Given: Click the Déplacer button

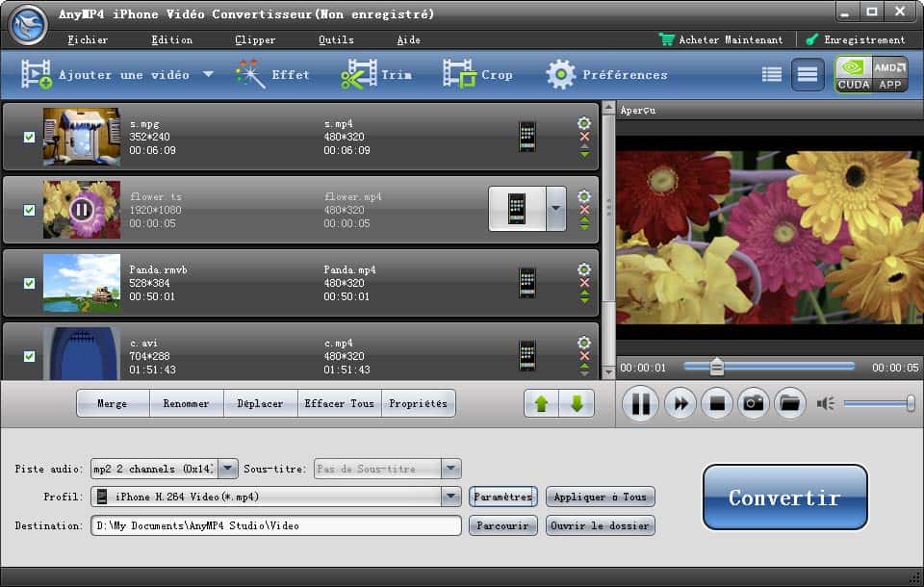Looking at the screenshot, I should pos(261,404).
